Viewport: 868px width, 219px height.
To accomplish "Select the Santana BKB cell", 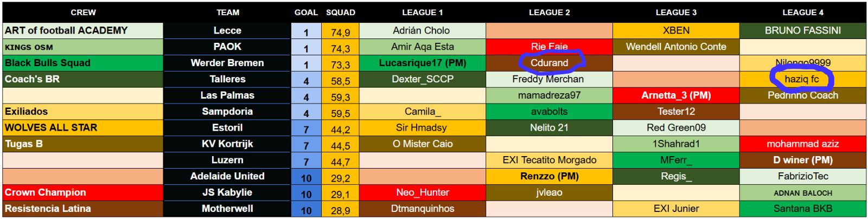I will (x=802, y=209).
